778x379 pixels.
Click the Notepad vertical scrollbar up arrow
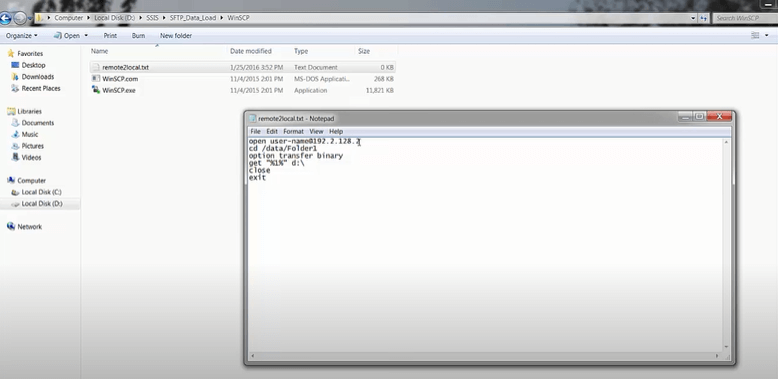point(726,142)
